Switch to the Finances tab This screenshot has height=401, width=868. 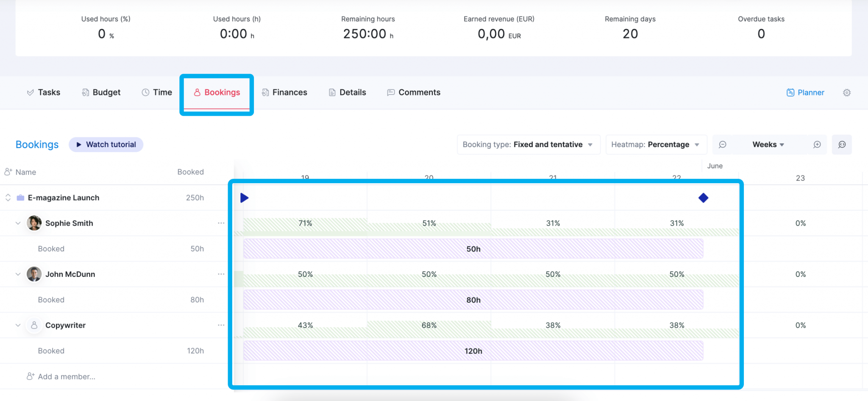[285, 92]
